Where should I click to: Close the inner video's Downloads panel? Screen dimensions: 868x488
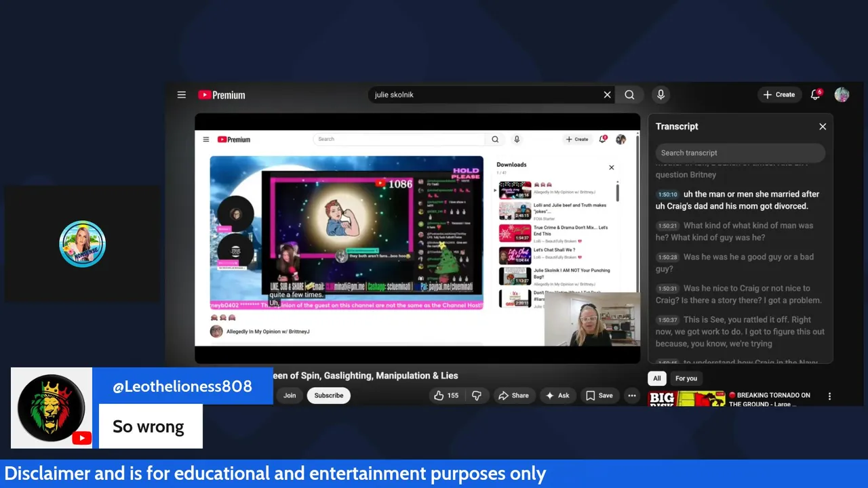[612, 167]
